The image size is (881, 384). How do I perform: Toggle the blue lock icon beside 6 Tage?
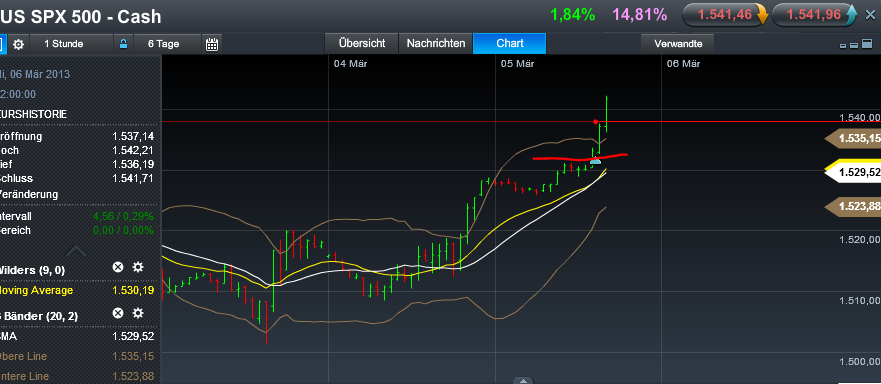pos(124,44)
